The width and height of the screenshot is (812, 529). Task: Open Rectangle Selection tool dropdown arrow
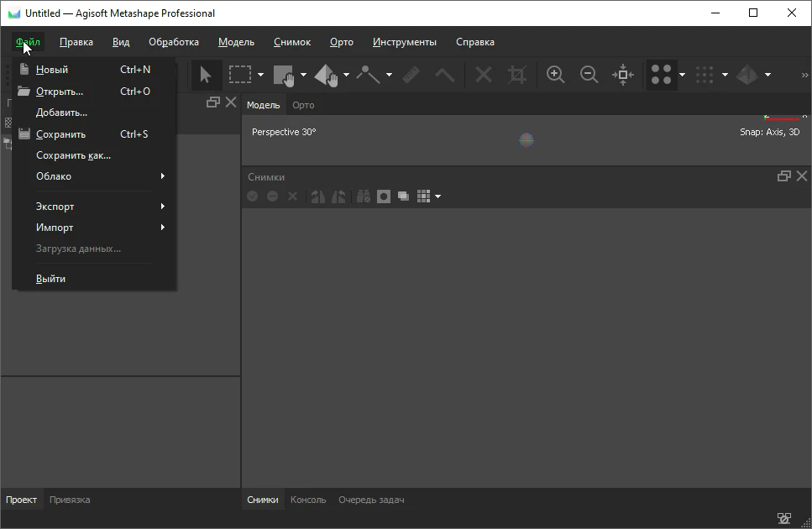pos(260,75)
